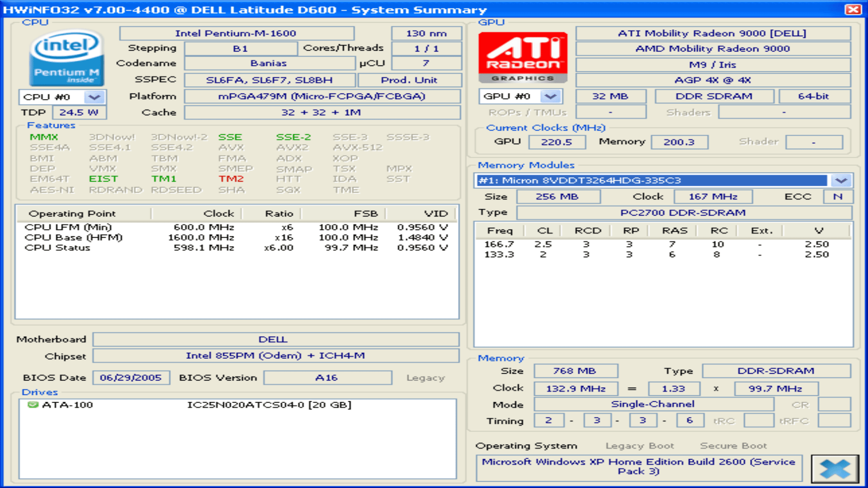Click the DDR SDRAM GPU memory type field

coord(714,96)
